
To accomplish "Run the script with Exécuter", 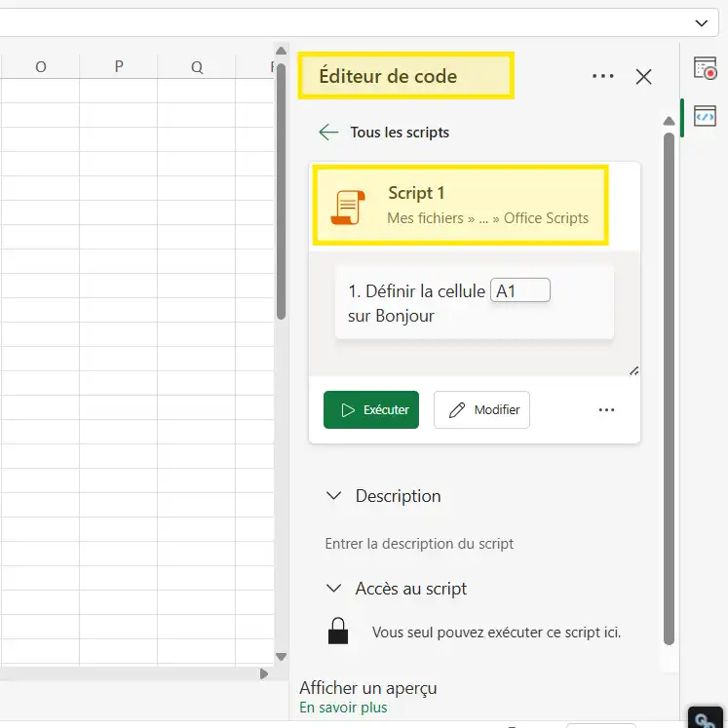I will tap(371, 410).
